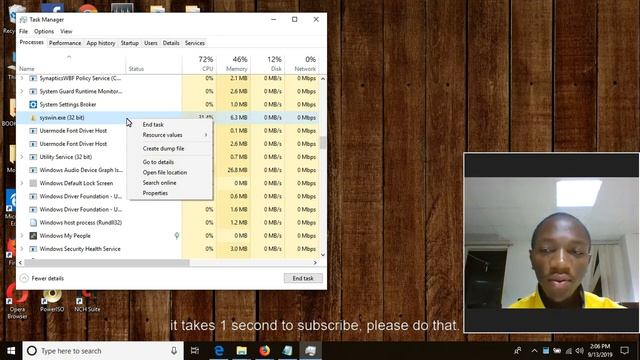Sort by the Name column header

click(71, 64)
